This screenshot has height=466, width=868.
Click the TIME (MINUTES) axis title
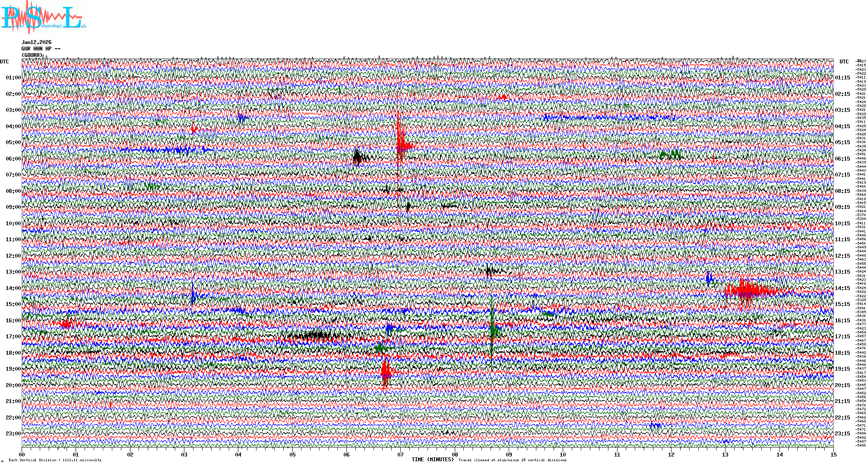(433, 460)
